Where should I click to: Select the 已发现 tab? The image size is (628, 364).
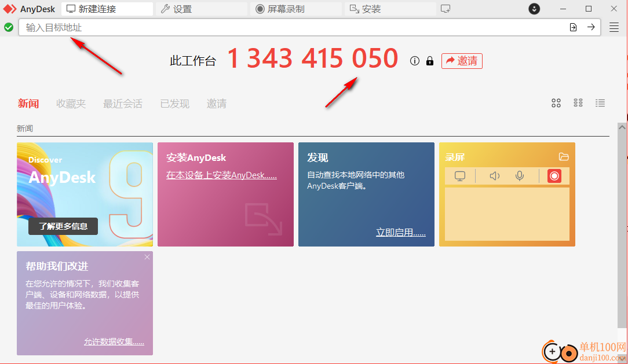click(x=174, y=104)
